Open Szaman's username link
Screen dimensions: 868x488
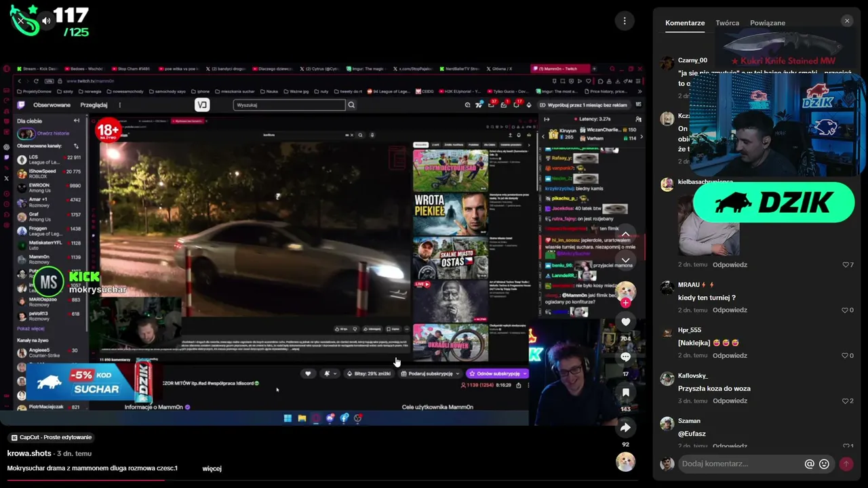(689, 421)
